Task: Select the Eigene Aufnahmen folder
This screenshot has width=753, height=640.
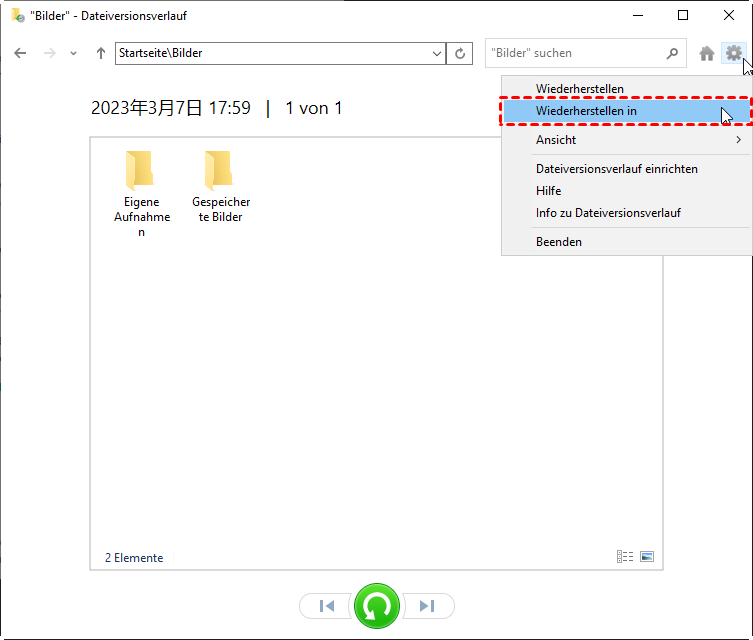Action: [141, 194]
